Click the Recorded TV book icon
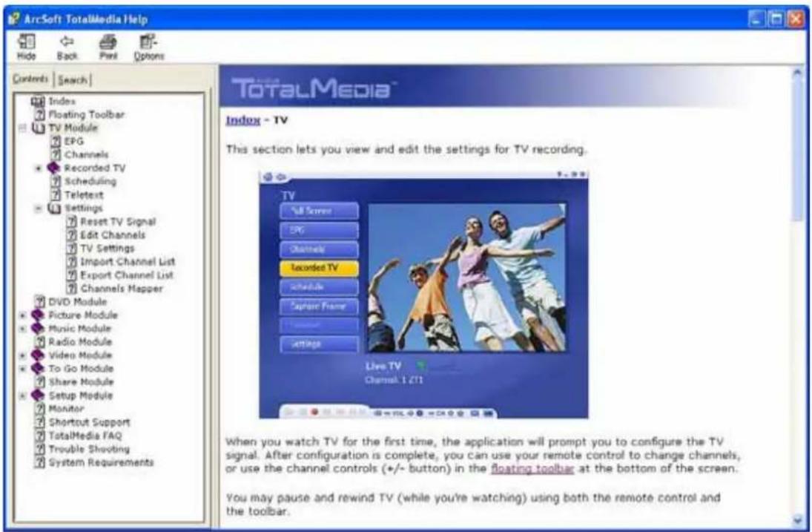 (x=54, y=168)
